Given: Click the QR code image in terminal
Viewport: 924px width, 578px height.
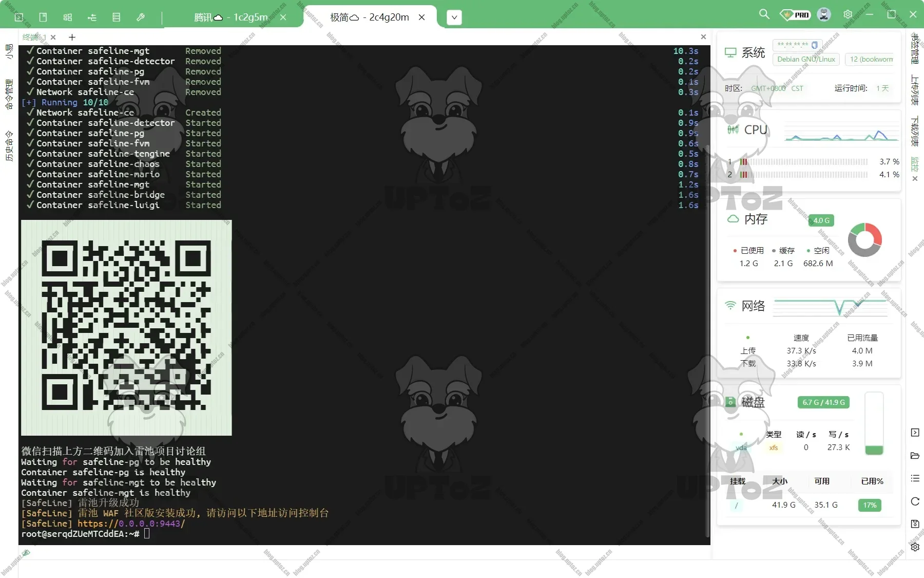Looking at the screenshot, I should (x=126, y=328).
